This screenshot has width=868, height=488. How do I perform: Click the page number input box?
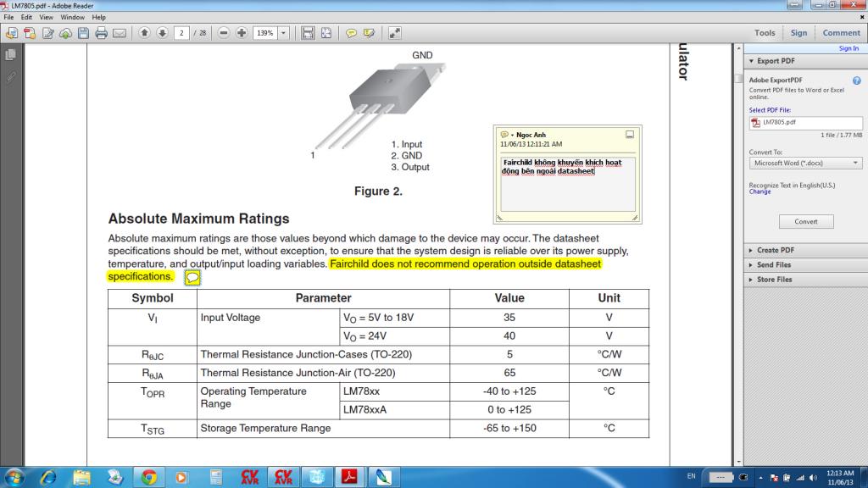tap(181, 33)
